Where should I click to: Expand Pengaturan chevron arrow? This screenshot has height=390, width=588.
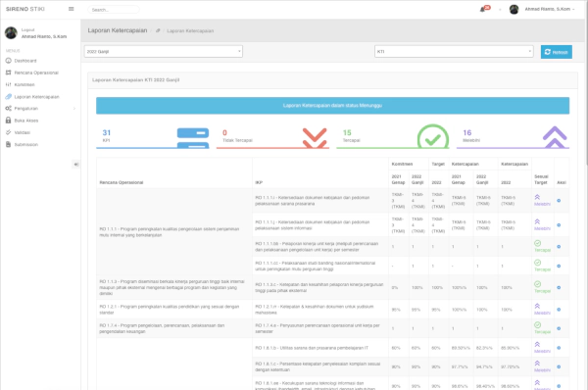click(74, 109)
